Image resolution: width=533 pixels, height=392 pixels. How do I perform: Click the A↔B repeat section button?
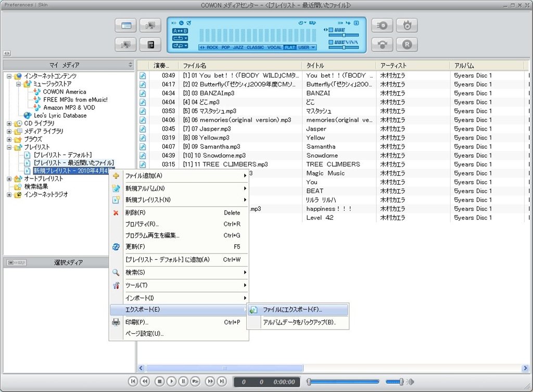[180, 31]
